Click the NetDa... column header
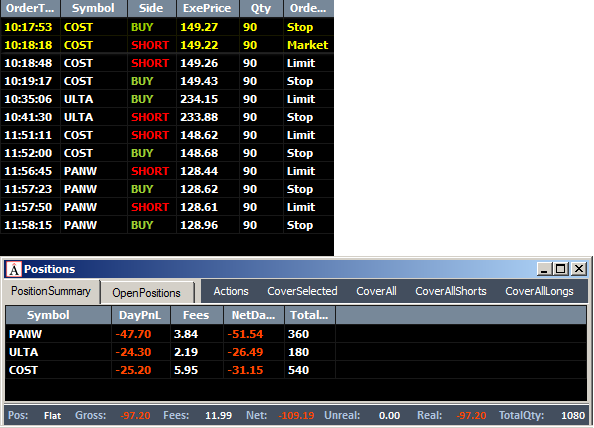Image resolution: width=594 pixels, height=428 pixels. 254,315
